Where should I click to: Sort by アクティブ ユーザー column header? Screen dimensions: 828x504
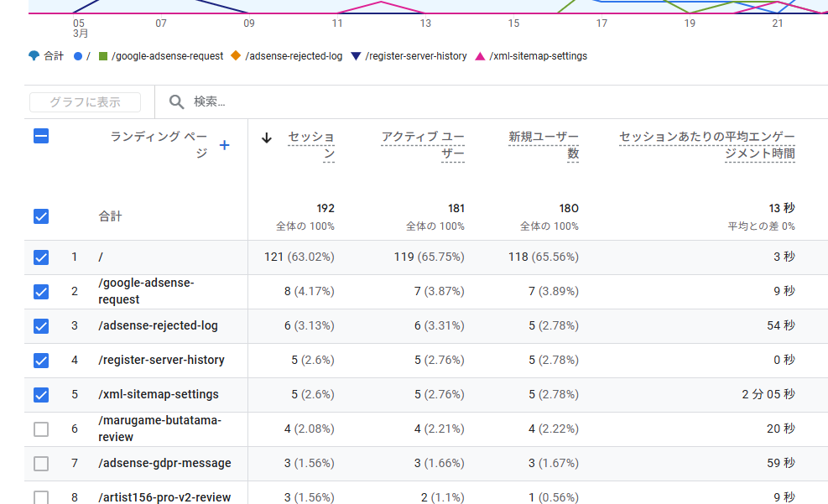(422, 145)
